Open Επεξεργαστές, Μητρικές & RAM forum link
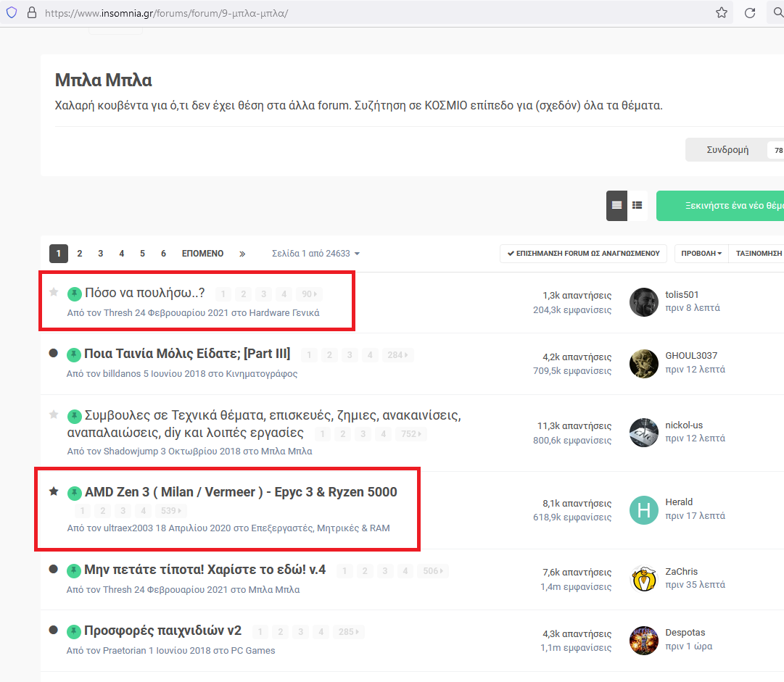The image size is (784, 682). 321,528
